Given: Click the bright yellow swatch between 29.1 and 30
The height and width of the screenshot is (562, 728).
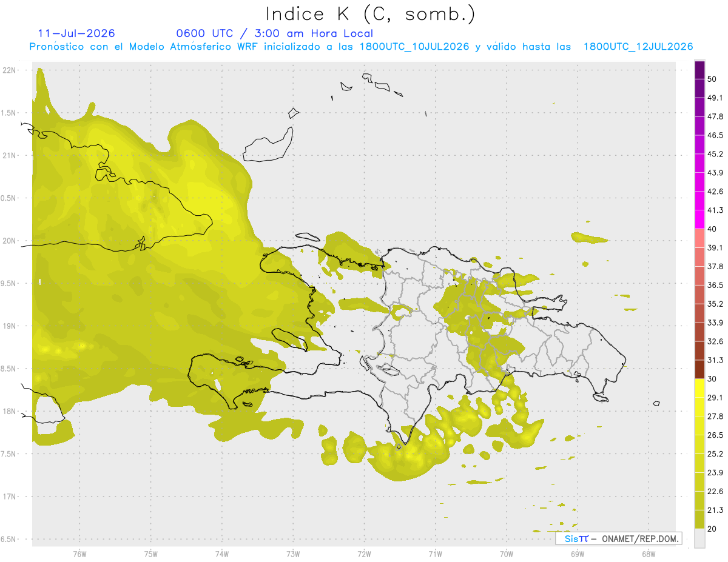Looking at the screenshot, I should pos(699,388).
